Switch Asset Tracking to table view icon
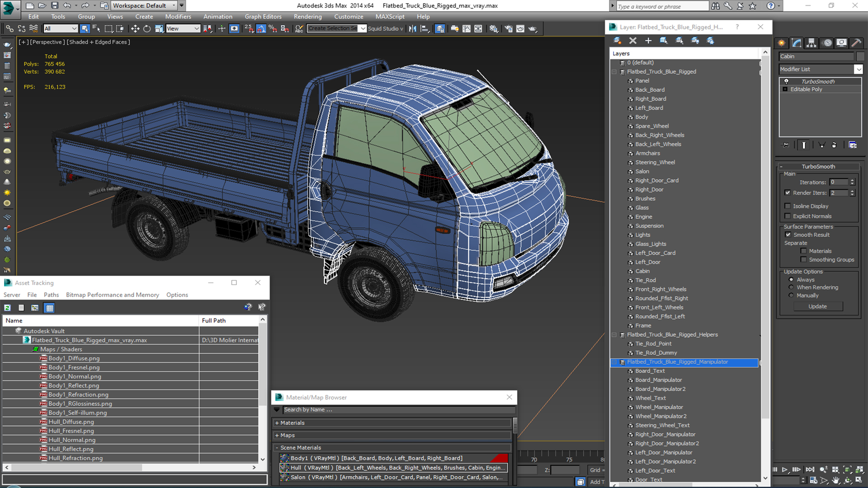The width and height of the screenshot is (868, 488). click(50, 308)
